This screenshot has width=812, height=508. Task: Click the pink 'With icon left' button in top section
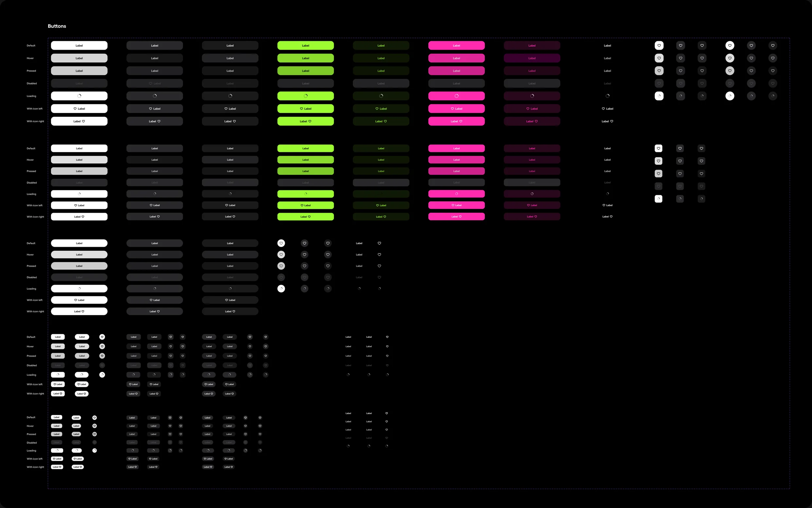pos(456,109)
